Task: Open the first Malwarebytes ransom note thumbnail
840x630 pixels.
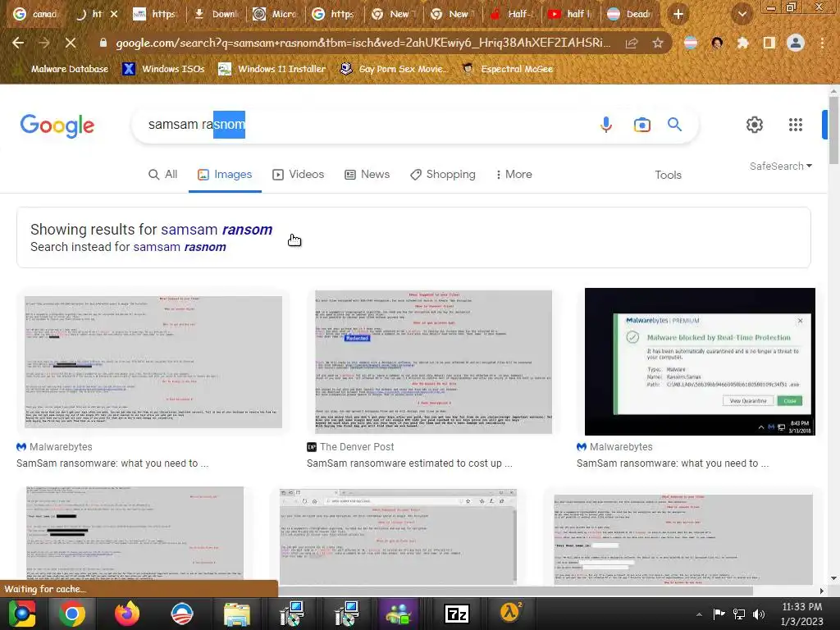Action: coord(153,362)
